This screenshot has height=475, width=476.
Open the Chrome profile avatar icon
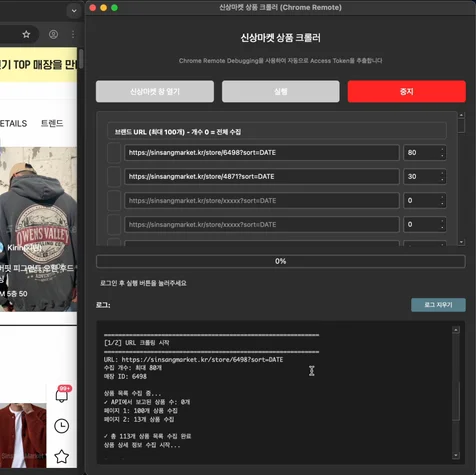(x=53, y=34)
